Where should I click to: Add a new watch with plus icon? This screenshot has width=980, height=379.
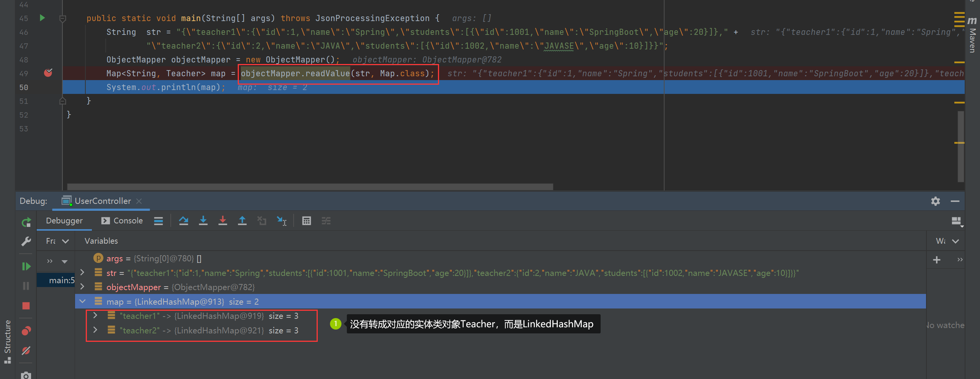937,260
